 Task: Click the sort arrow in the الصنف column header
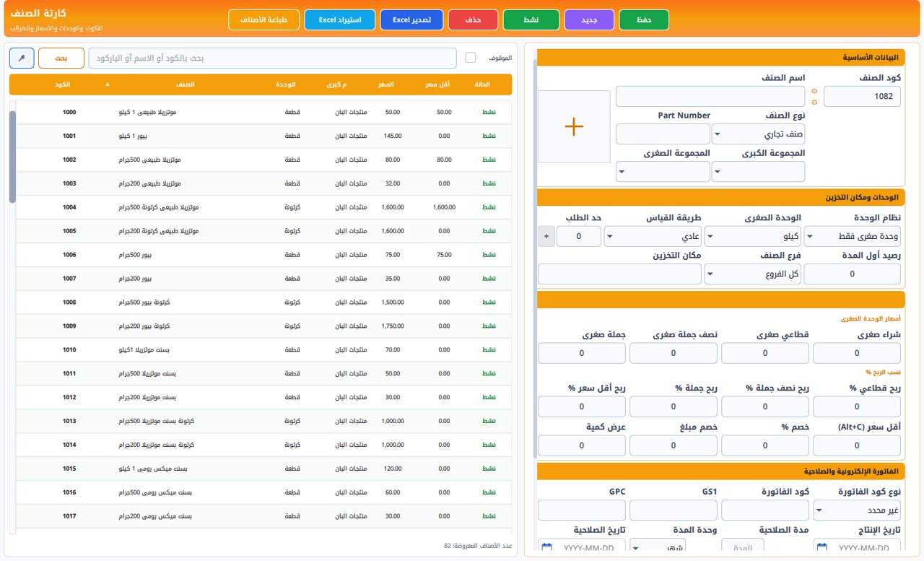tap(108, 84)
